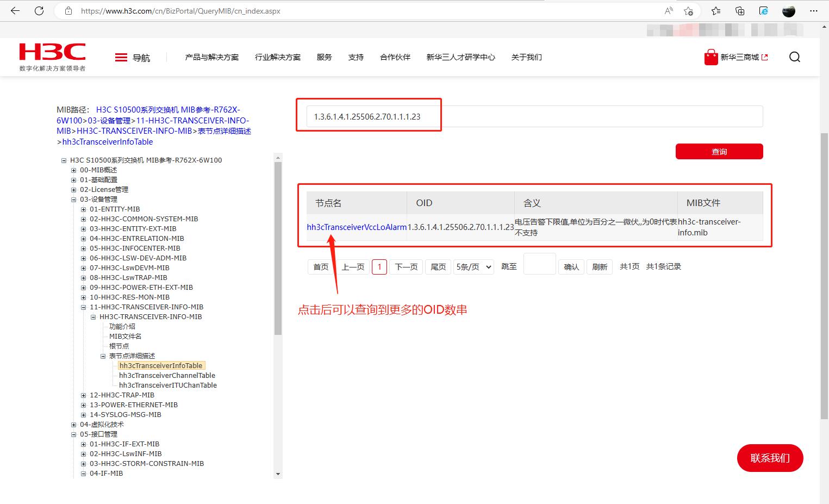Select MIB文件名 in the tree
Screen dimensions: 829x504
click(x=126, y=337)
